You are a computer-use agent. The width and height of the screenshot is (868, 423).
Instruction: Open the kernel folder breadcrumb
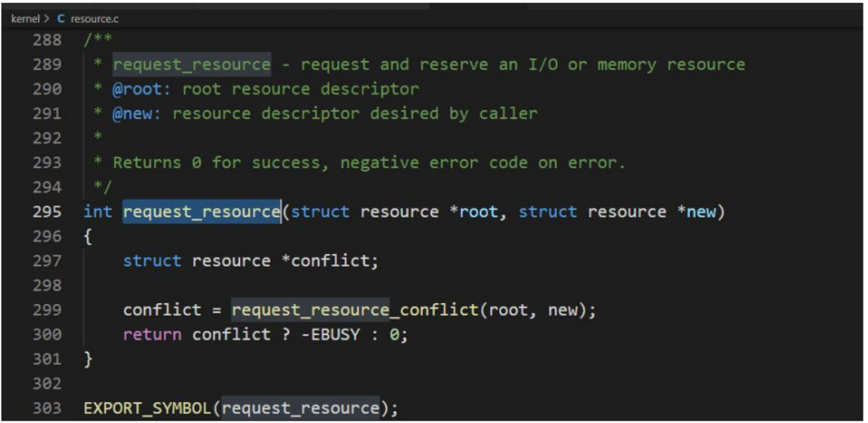[25, 19]
